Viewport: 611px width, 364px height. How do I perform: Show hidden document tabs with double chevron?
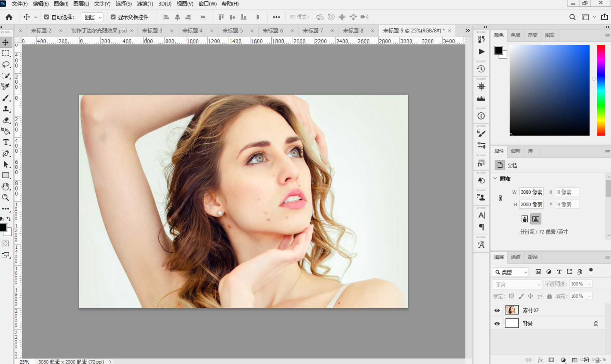[x=467, y=30]
